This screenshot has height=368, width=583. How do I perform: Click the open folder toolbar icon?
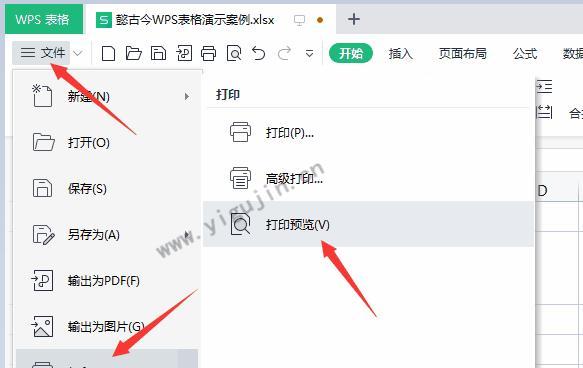click(133, 54)
